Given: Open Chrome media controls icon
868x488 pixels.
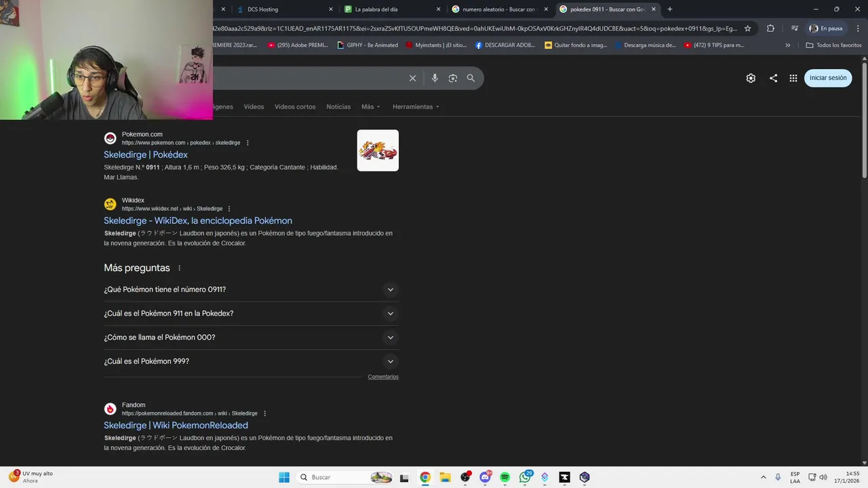Looking at the screenshot, I should 794,28.
